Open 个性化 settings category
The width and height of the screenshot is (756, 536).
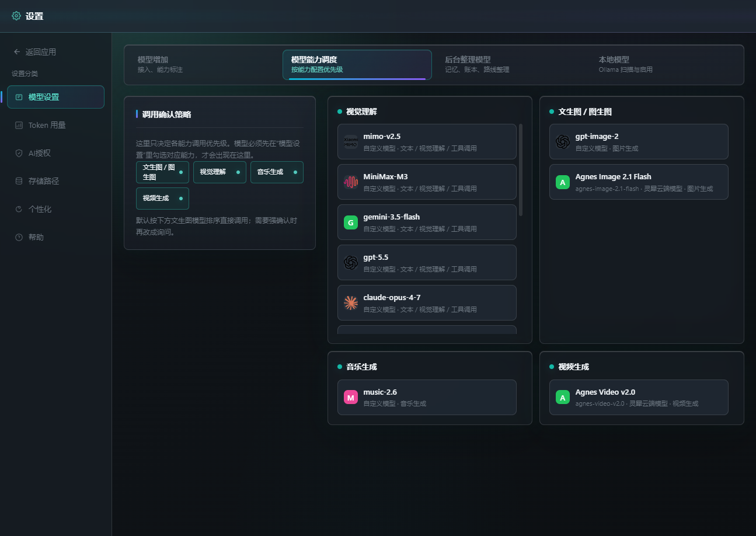tap(55, 209)
